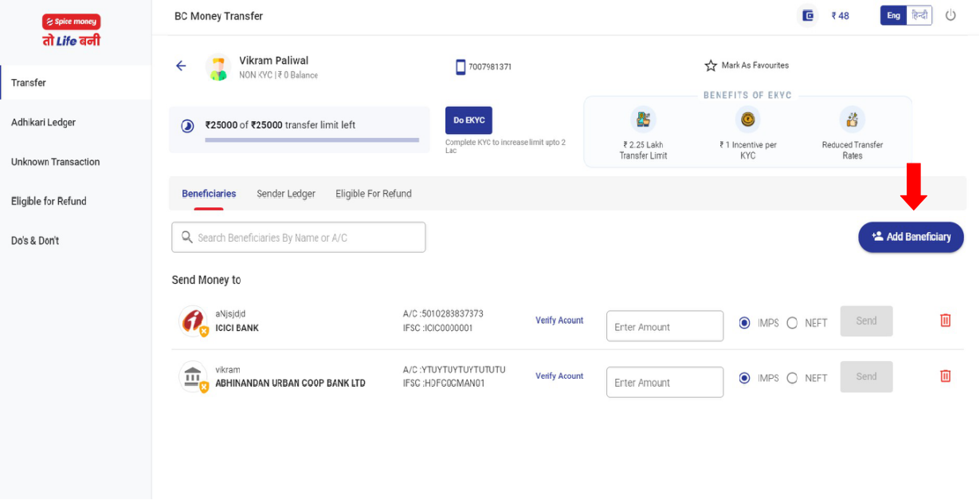The width and height of the screenshot is (980, 500).
Task: Select IMPS for ICICI BANK row
Action: pyautogui.click(x=744, y=323)
